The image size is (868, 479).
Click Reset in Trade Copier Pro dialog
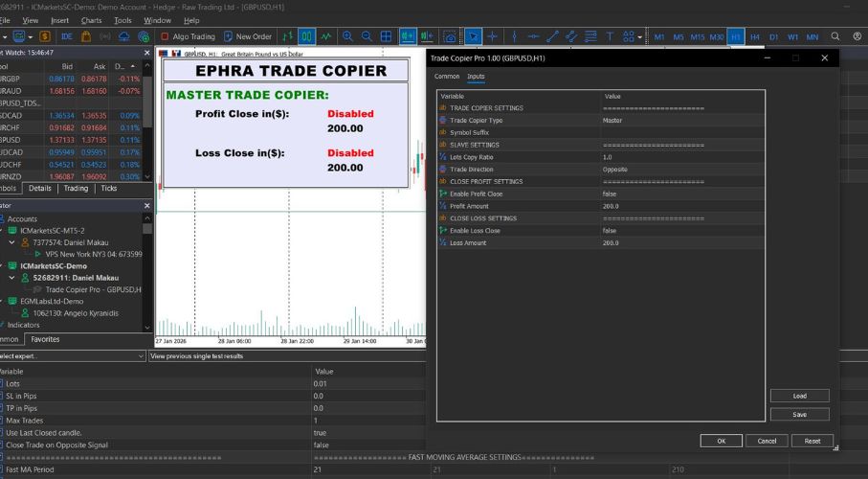pyautogui.click(x=812, y=441)
